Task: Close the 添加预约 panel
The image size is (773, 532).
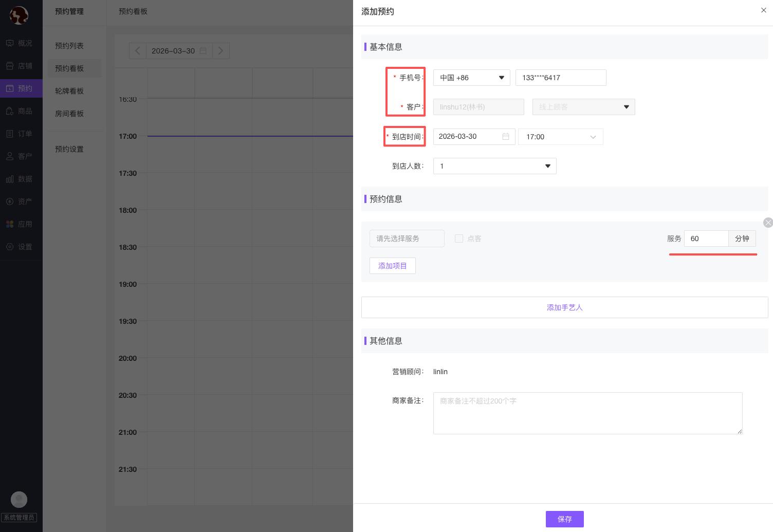Action: (763, 10)
